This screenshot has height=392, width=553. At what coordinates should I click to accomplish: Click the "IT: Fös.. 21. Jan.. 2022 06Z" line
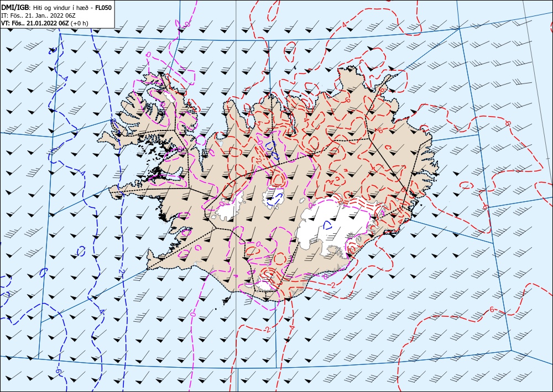coord(39,15)
